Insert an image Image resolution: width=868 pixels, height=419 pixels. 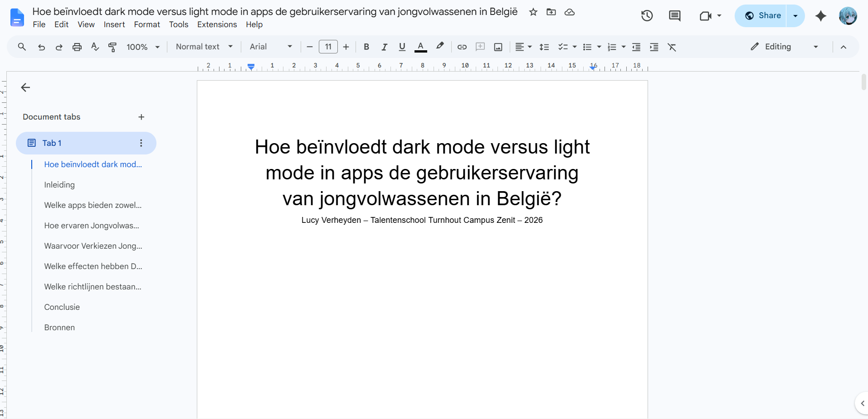(498, 47)
